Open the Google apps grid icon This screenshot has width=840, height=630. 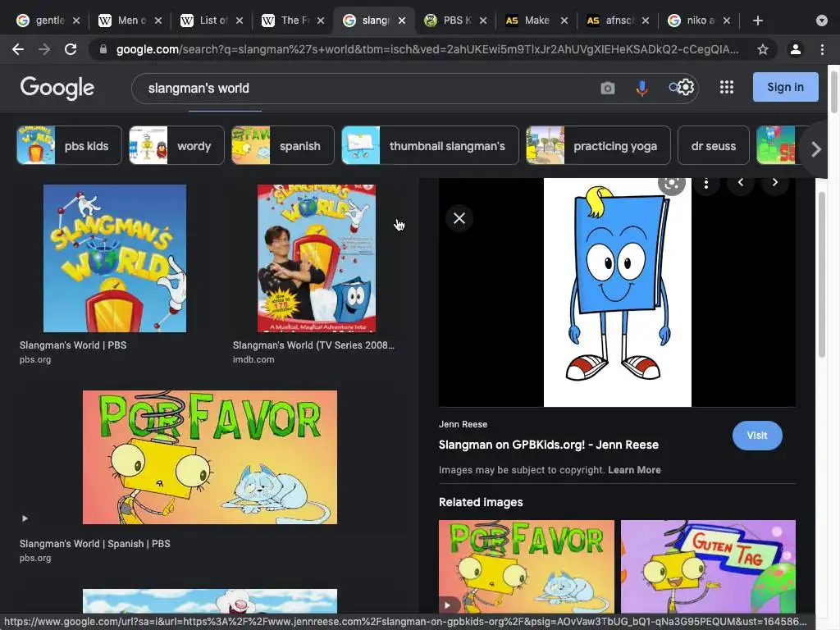727,87
